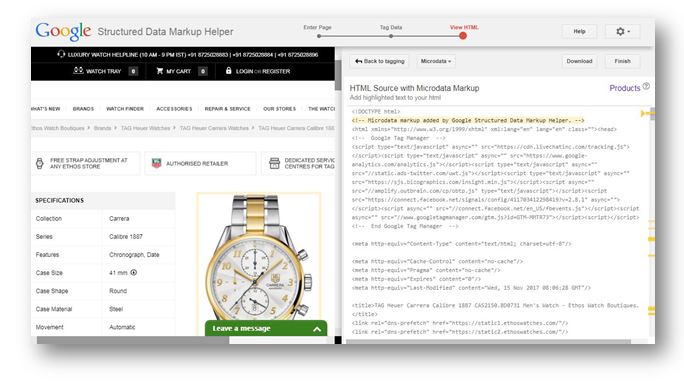The height and width of the screenshot is (384, 684).
Task: Open the Watch Finder menu
Action: click(125, 109)
